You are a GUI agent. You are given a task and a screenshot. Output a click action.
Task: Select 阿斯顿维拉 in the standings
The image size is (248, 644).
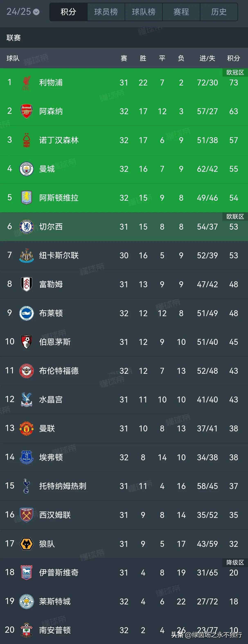coord(59,198)
